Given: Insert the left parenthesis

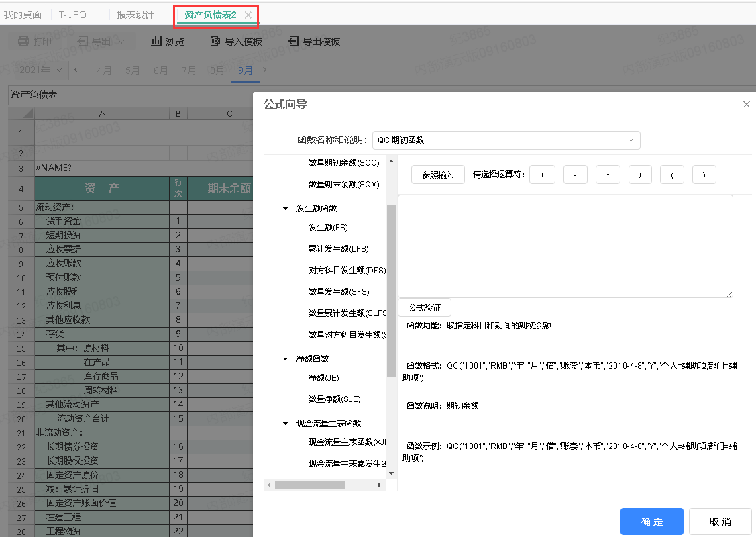Looking at the screenshot, I should coord(672,175).
